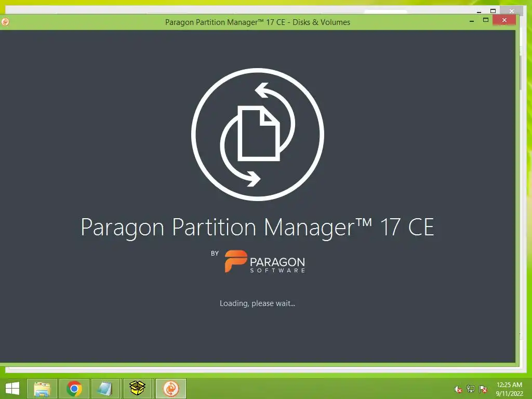The width and height of the screenshot is (532, 399).
Task: Minimize the background window behind Paragon
Action: pyautogui.click(x=479, y=11)
